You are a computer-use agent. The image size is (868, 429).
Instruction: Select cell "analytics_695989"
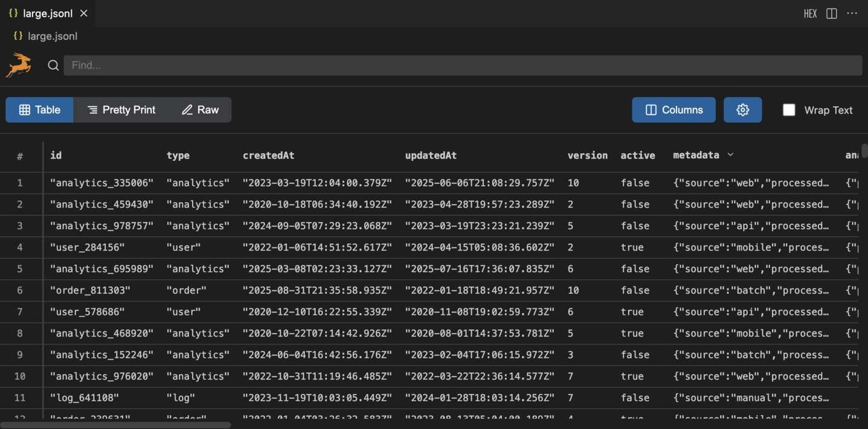[101, 269]
